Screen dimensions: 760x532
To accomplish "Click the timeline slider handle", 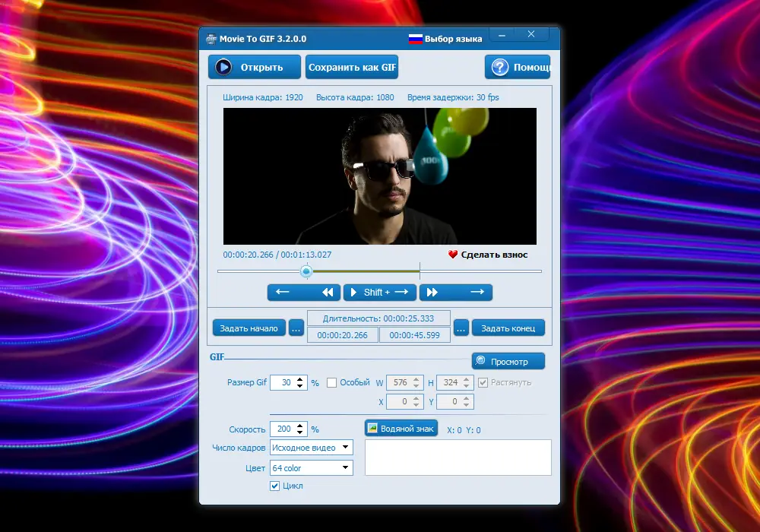I will (x=306, y=271).
